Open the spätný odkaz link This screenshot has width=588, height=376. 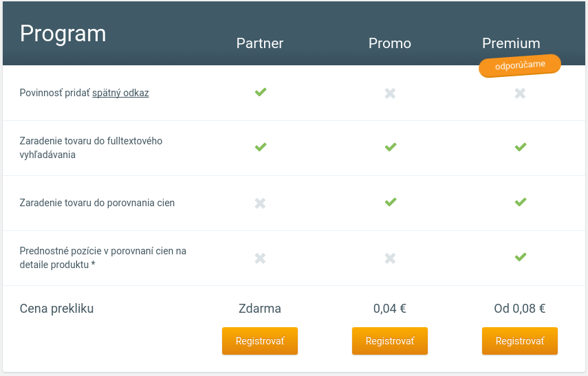[x=120, y=93]
